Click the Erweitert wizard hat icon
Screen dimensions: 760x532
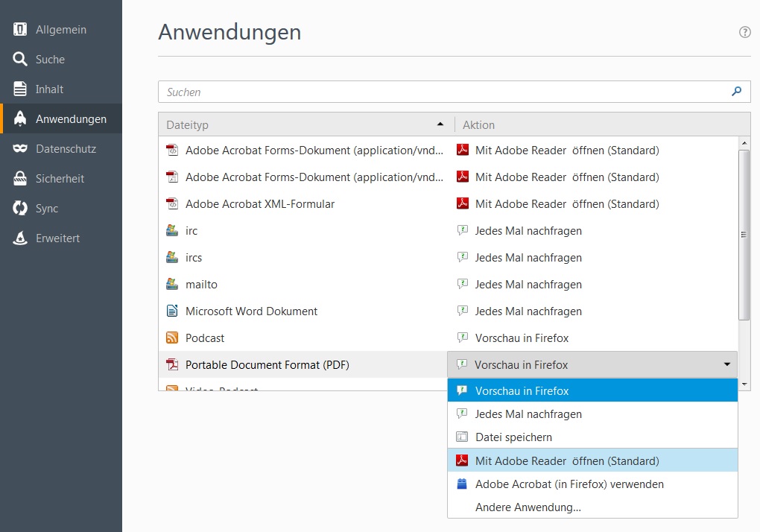point(20,238)
